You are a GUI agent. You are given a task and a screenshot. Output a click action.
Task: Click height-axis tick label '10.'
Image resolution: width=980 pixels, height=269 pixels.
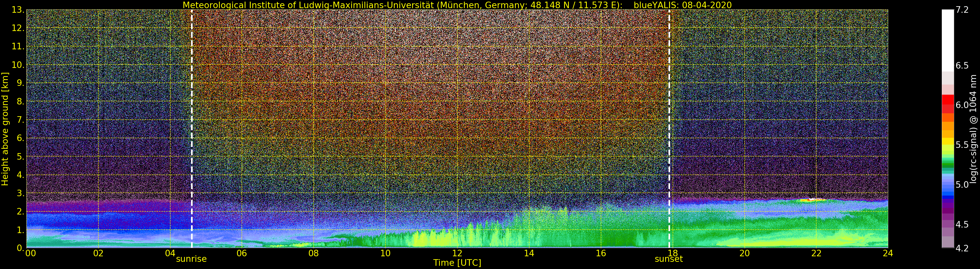pyautogui.click(x=18, y=65)
